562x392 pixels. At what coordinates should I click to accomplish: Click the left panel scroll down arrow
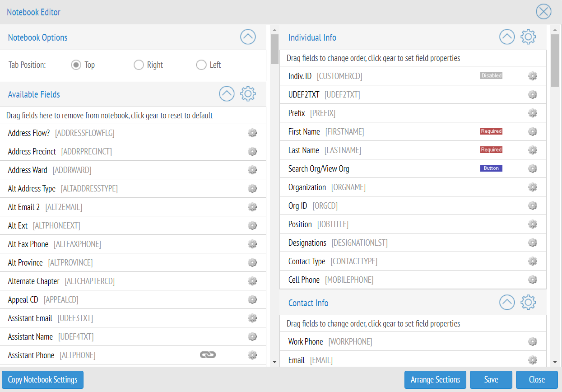[x=274, y=362]
